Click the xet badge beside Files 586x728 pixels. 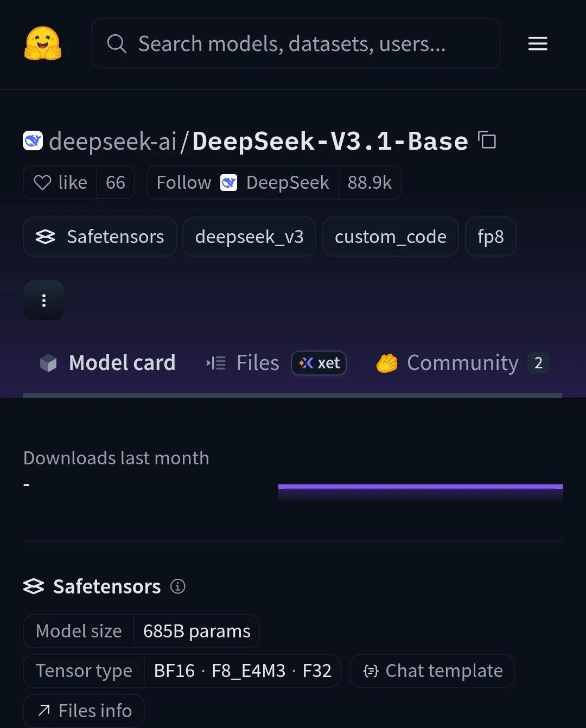pos(319,363)
